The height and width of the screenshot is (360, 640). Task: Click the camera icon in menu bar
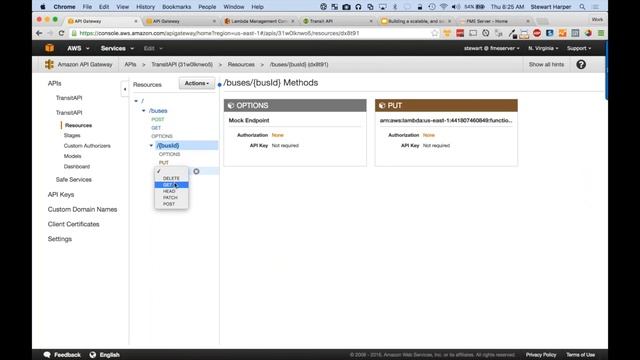click(346, 7)
